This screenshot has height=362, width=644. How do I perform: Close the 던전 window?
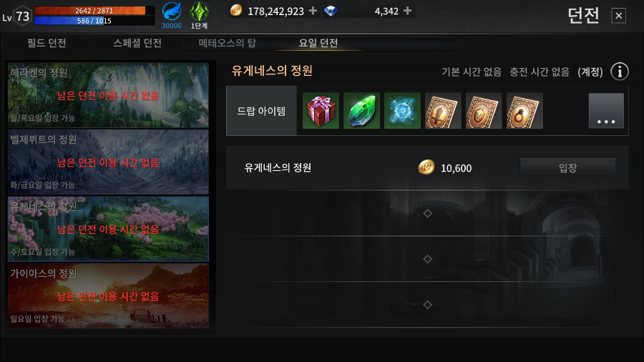click(618, 16)
